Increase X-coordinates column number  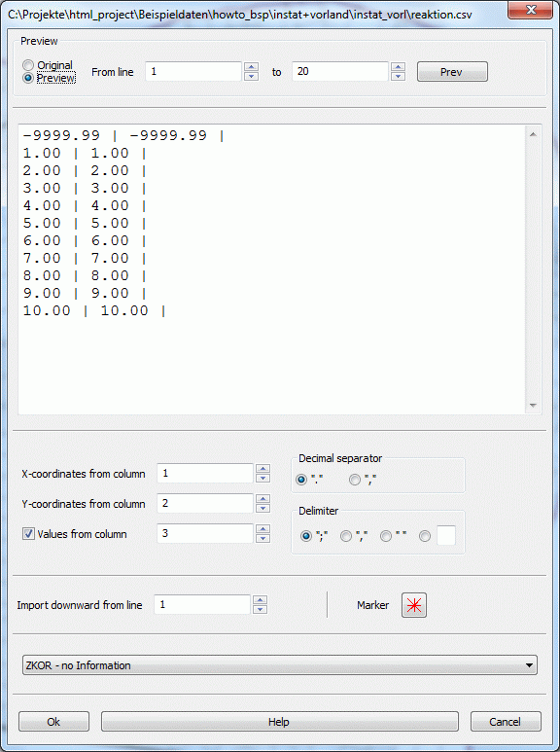262,469
